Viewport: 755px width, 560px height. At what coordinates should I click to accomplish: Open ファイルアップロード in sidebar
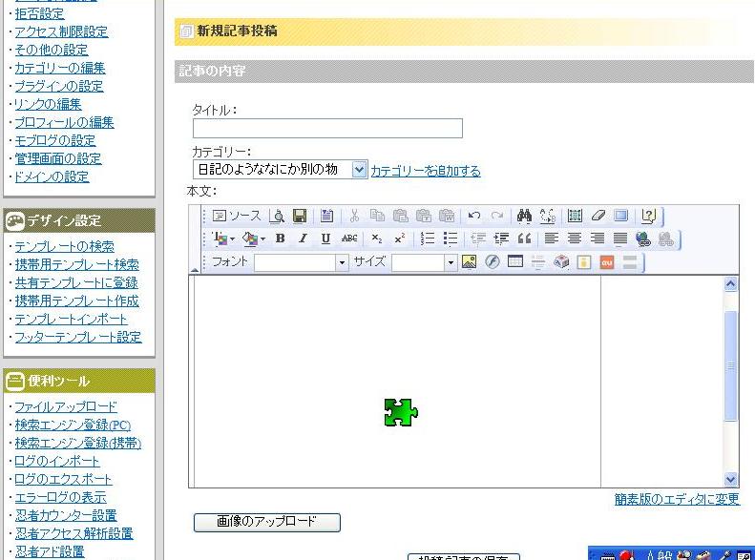pyautogui.click(x=66, y=407)
